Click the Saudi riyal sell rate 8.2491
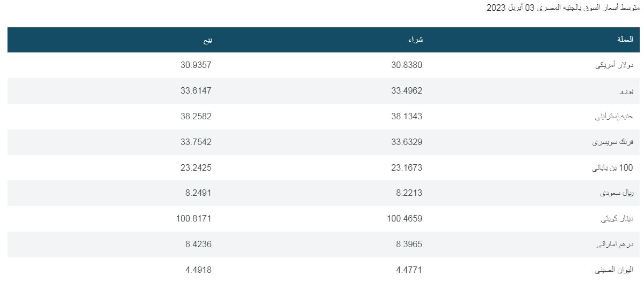644x298 pixels. (198, 193)
